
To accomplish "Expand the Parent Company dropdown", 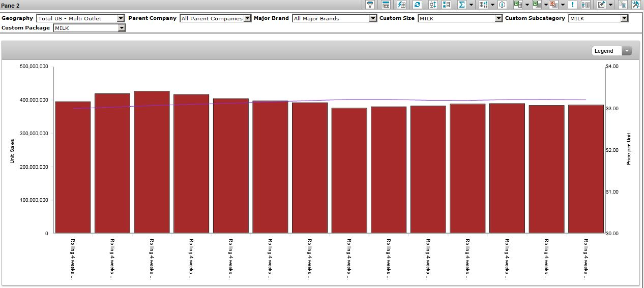I will tap(247, 18).
